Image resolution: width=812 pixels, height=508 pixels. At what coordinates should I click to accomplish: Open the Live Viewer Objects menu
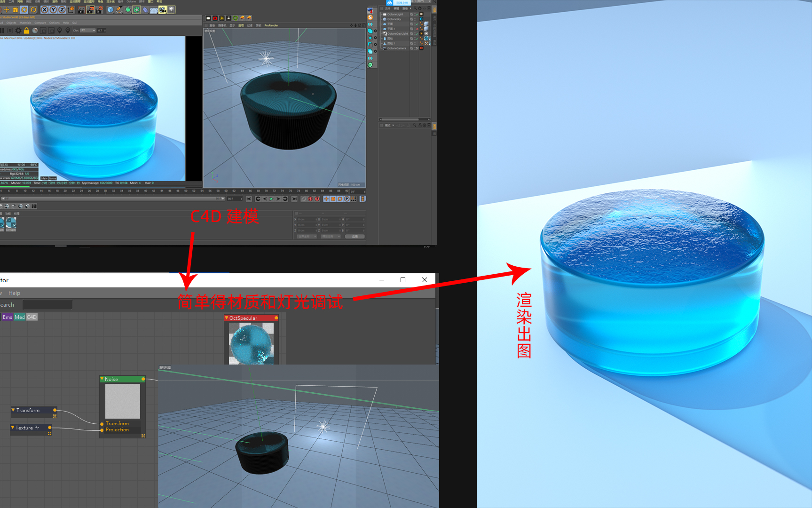11,23
